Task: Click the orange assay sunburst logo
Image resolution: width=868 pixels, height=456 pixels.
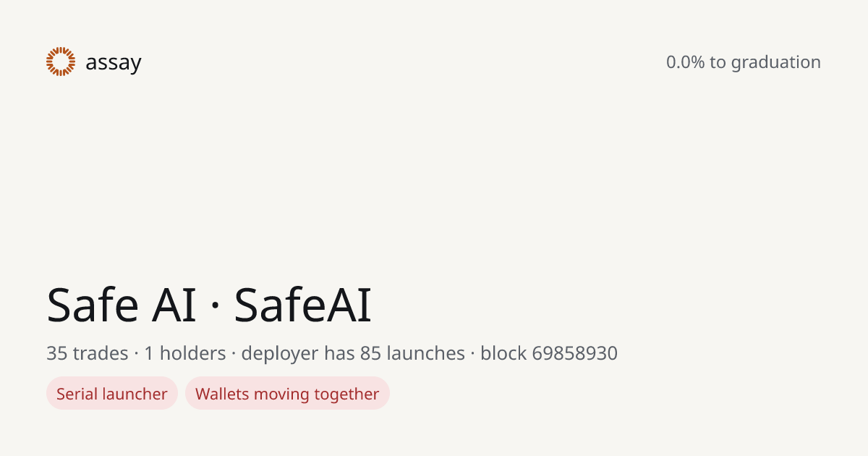Action: tap(61, 62)
